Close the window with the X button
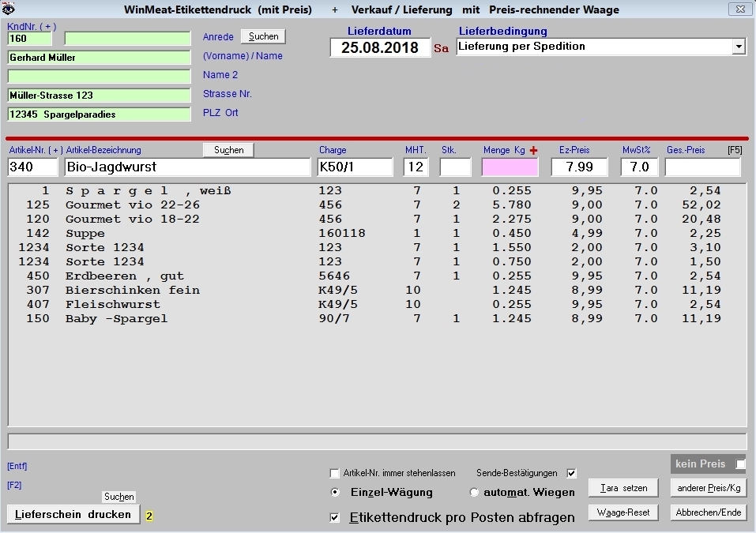756x533 pixels. pyautogui.click(x=739, y=9)
